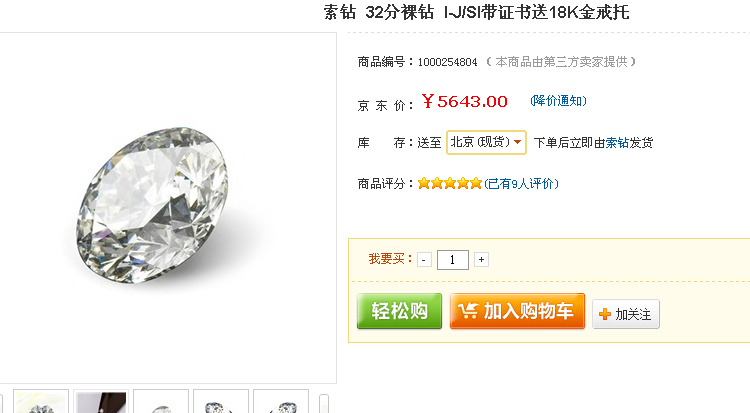Click the red arrow on region dropdown
The image size is (750, 413).
[x=517, y=142]
